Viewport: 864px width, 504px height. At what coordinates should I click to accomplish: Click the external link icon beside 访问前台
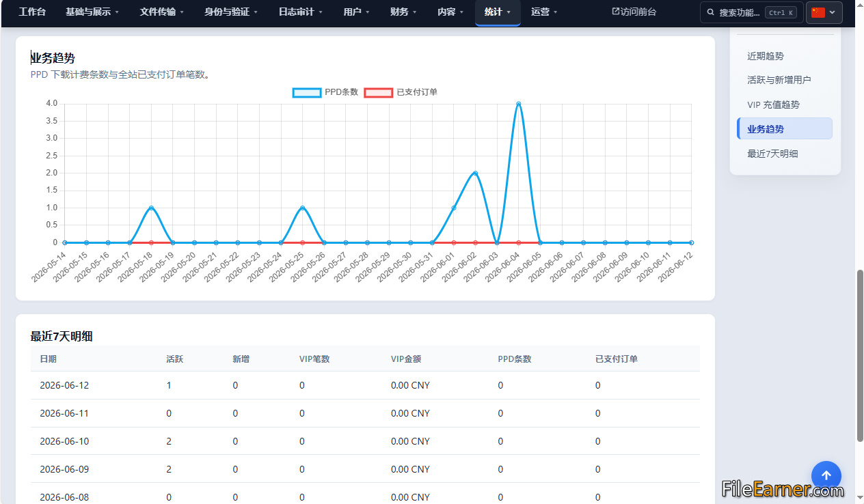coord(615,12)
